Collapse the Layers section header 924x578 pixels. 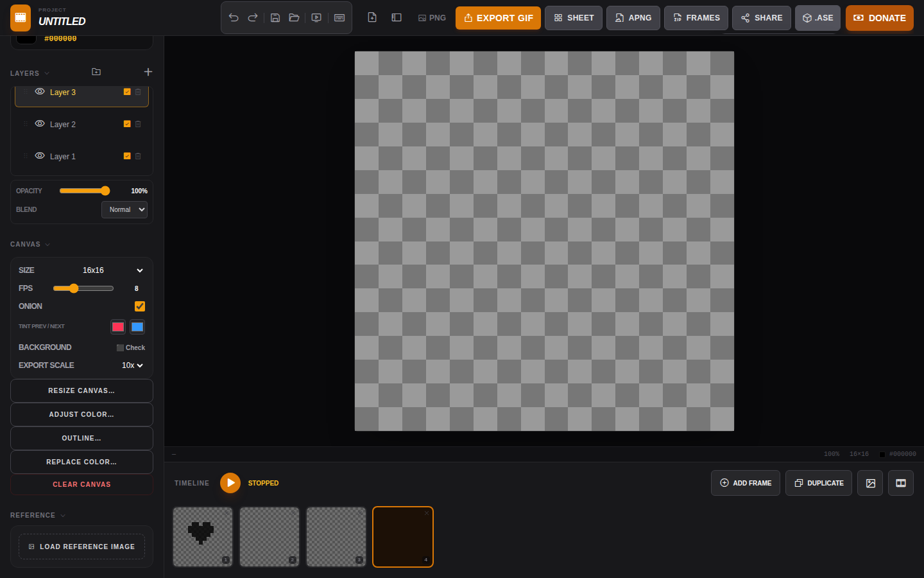(x=30, y=73)
